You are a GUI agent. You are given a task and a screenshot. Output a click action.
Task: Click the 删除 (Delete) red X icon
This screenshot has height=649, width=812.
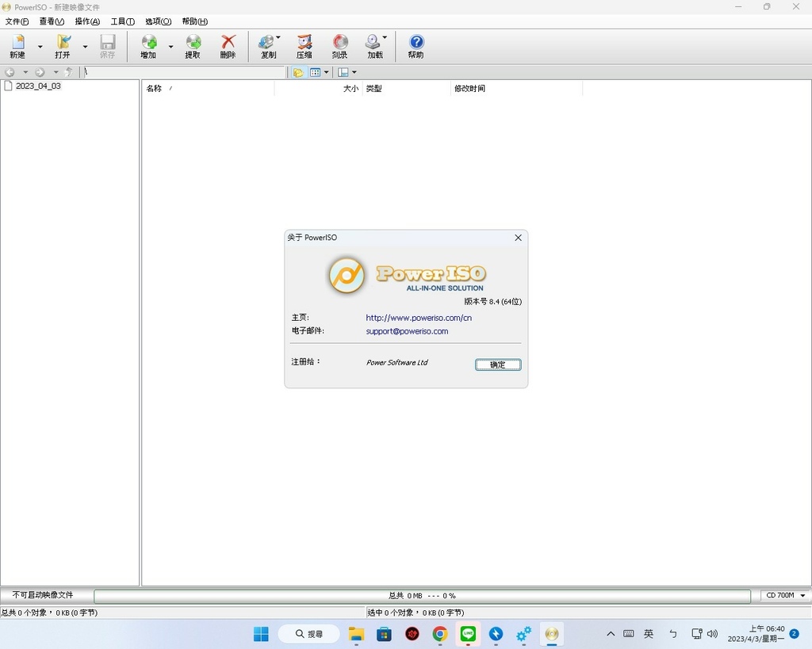(228, 46)
